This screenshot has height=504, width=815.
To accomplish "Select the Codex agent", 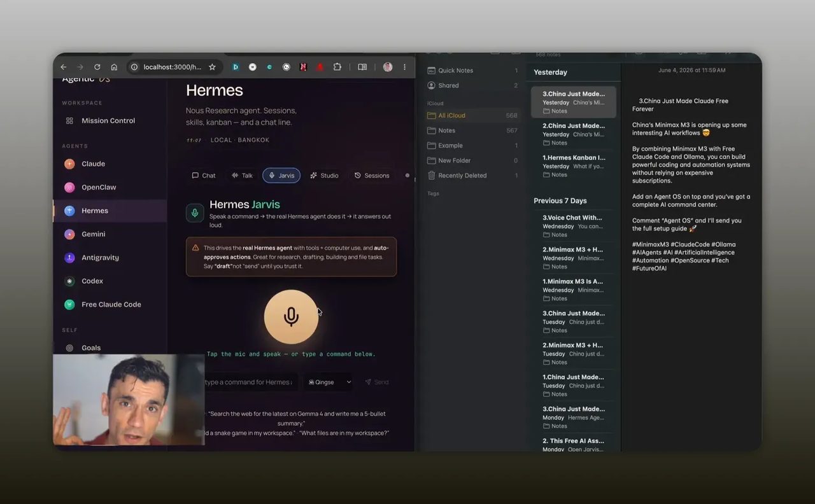I will click(x=110, y=281).
